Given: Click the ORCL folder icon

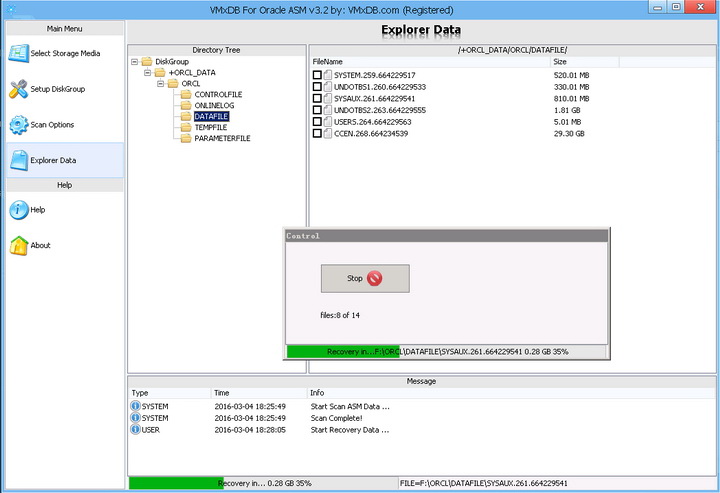Looking at the screenshot, I should pyautogui.click(x=173, y=84).
